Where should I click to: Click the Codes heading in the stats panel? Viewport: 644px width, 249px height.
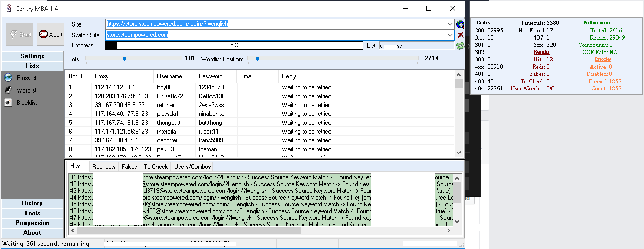(483, 23)
